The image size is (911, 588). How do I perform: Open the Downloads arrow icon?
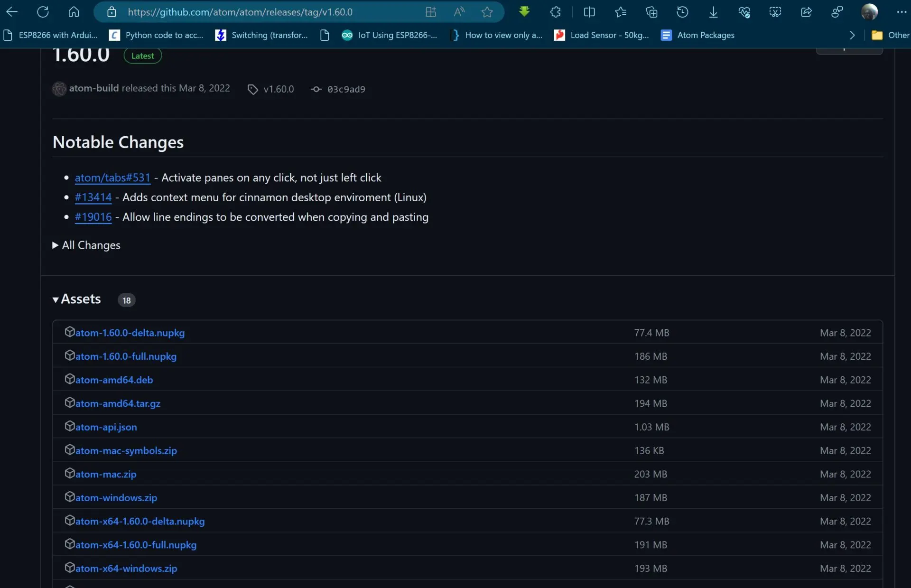click(x=713, y=12)
